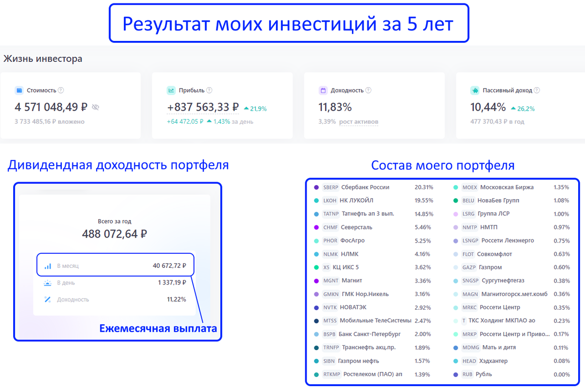Image resolution: width=585 pixels, height=392 pixels.
Task: Open the Сургутнефтегаз holding
Action: point(503,280)
